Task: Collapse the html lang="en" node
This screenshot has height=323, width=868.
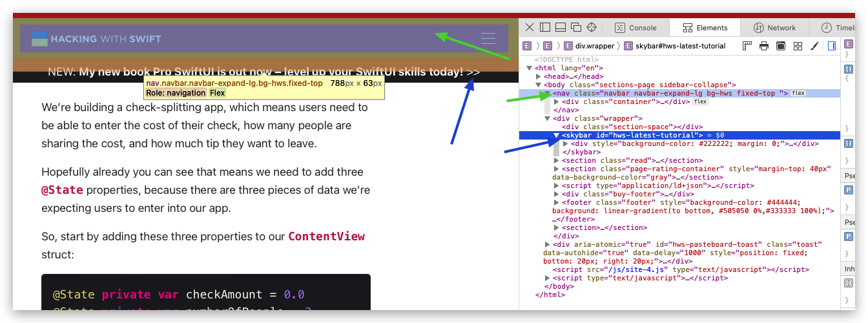Action: pos(530,68)
